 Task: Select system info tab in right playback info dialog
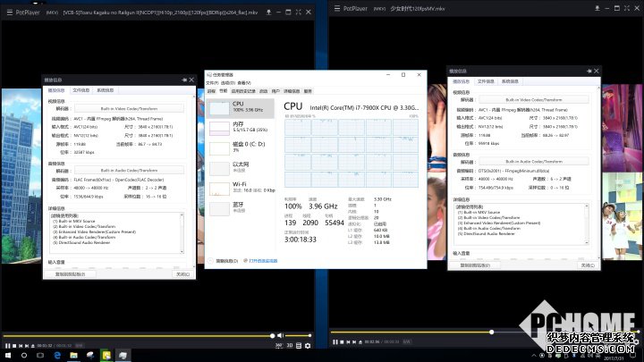[510, 81]
